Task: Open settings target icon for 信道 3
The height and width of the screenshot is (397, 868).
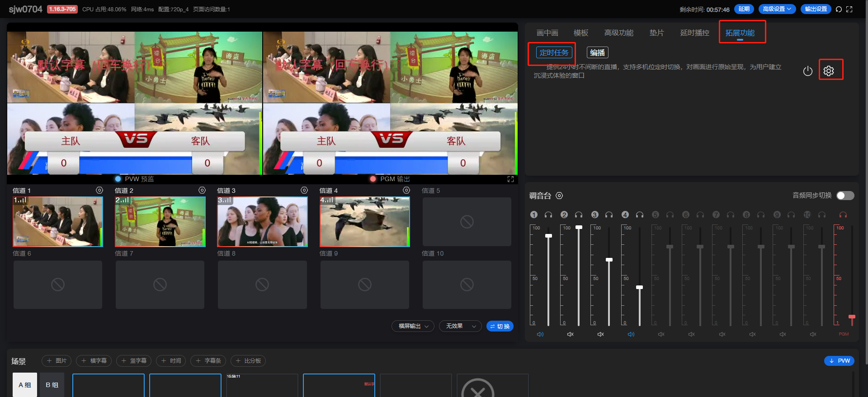Action: 304,191
